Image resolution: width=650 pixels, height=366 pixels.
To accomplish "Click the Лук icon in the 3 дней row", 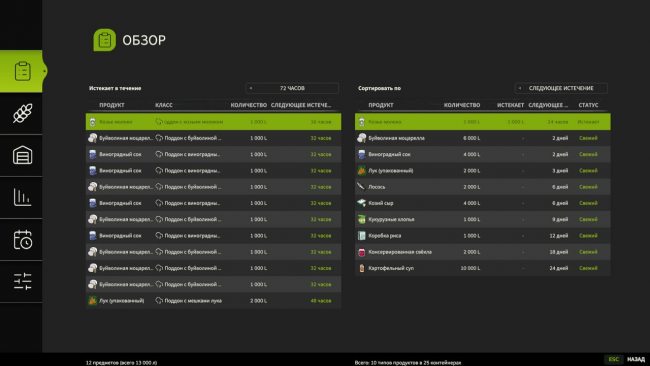I will (361, 170).
